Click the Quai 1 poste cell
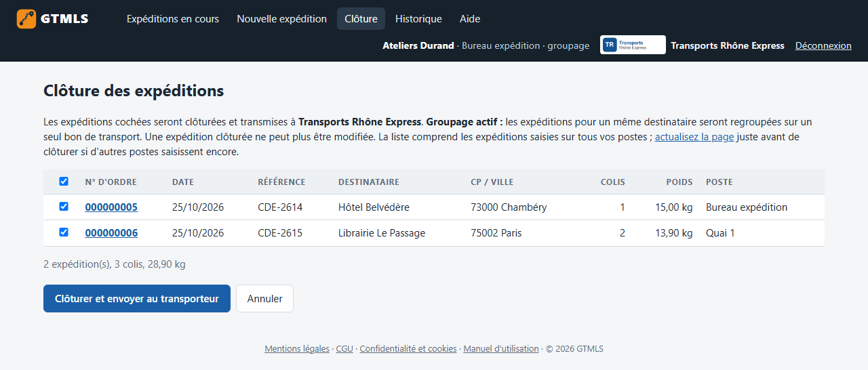868x370 pixels. coord(720,233)
